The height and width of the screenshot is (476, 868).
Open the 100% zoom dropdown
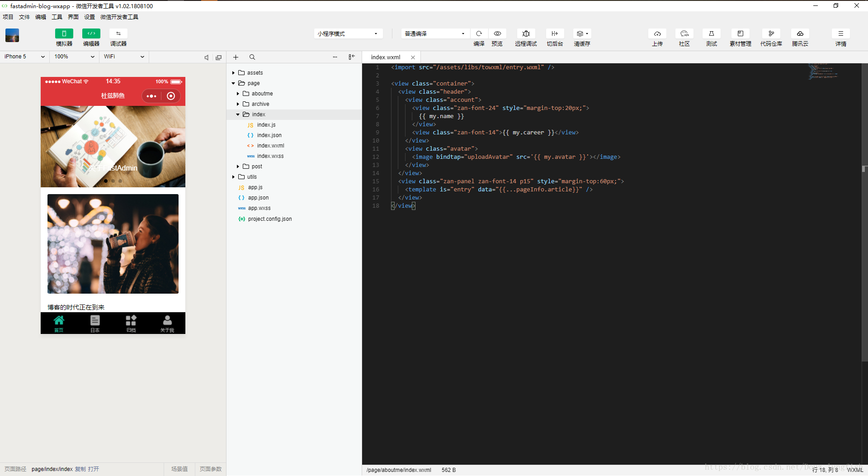pos(74,57)
